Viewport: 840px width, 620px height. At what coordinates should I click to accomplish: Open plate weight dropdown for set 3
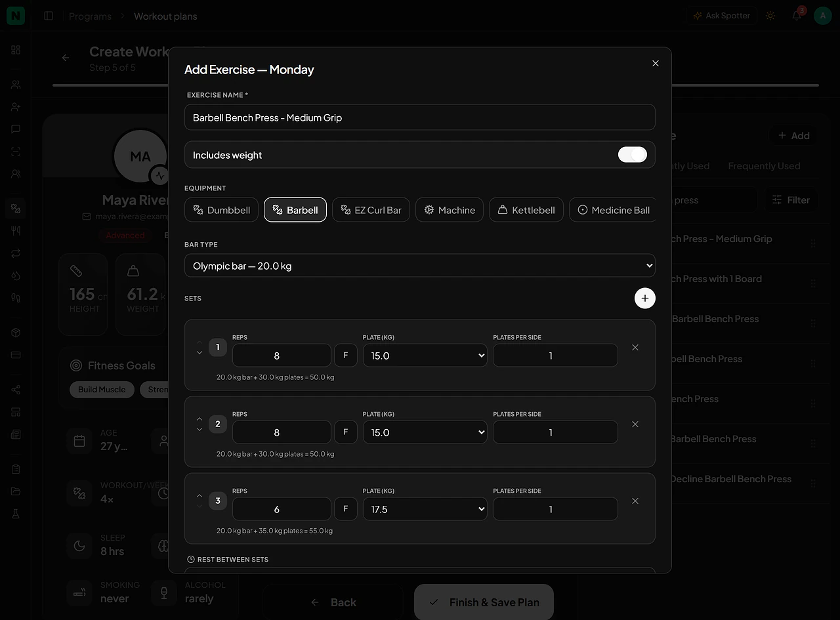(425, 509)
